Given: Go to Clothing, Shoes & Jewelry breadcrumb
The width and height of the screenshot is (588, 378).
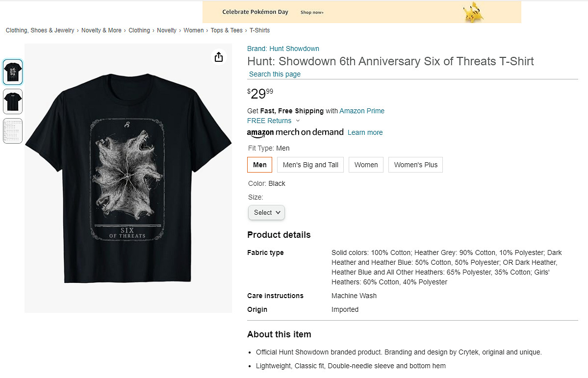Looking at the screenshot, I should pyautogui.click(x=40, y=30).
